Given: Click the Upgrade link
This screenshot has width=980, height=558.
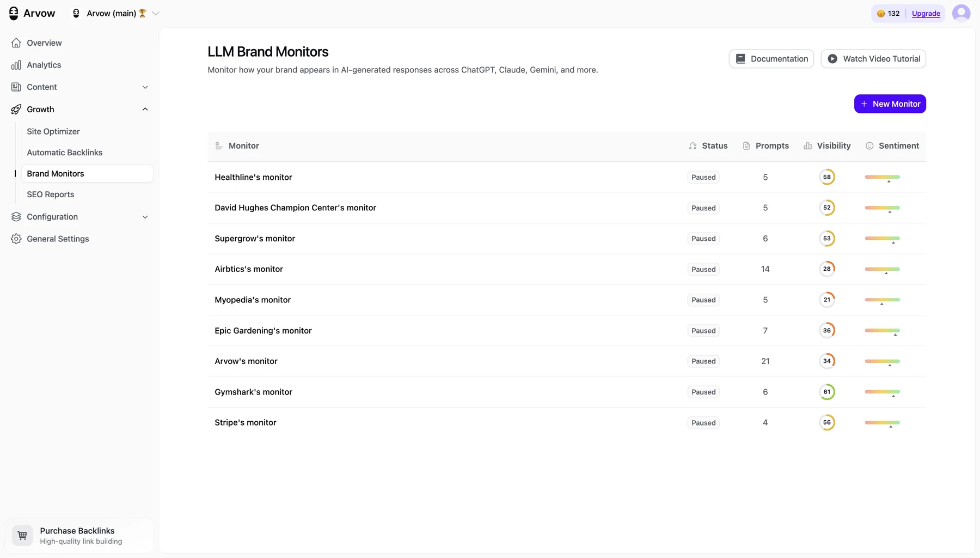Looking at the screenshot, I should click(x=926, y=14).
